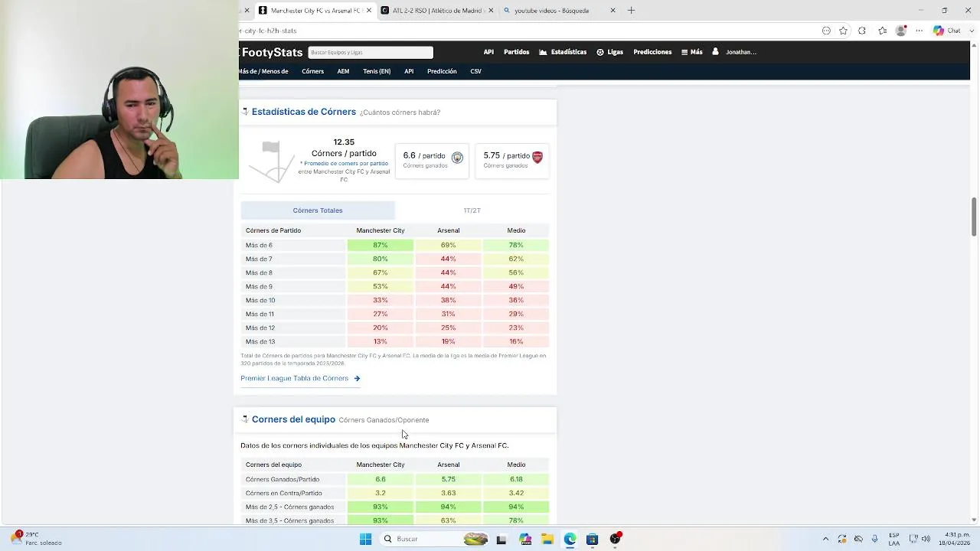Click Arsenal 19% cell for Más de 13
Screen dimensions: 980x551
coord(448,341)
